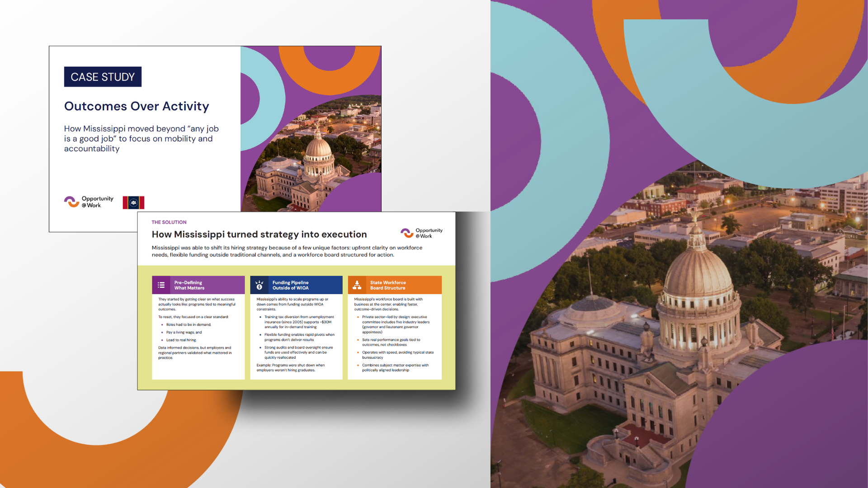Click bullet "Training tax diversion from unemployment insurance"
Screen dimensions: 868x488
click(x=299, y=322)
